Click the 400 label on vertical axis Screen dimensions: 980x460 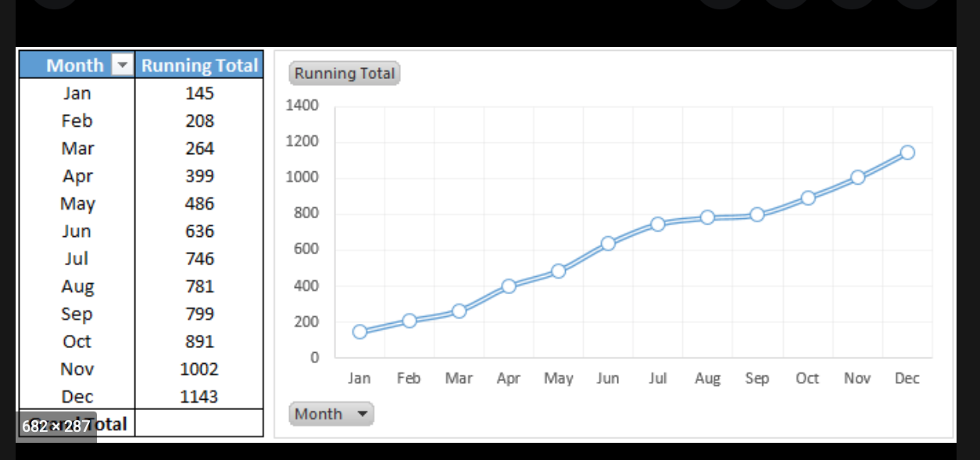pos(306,286)
